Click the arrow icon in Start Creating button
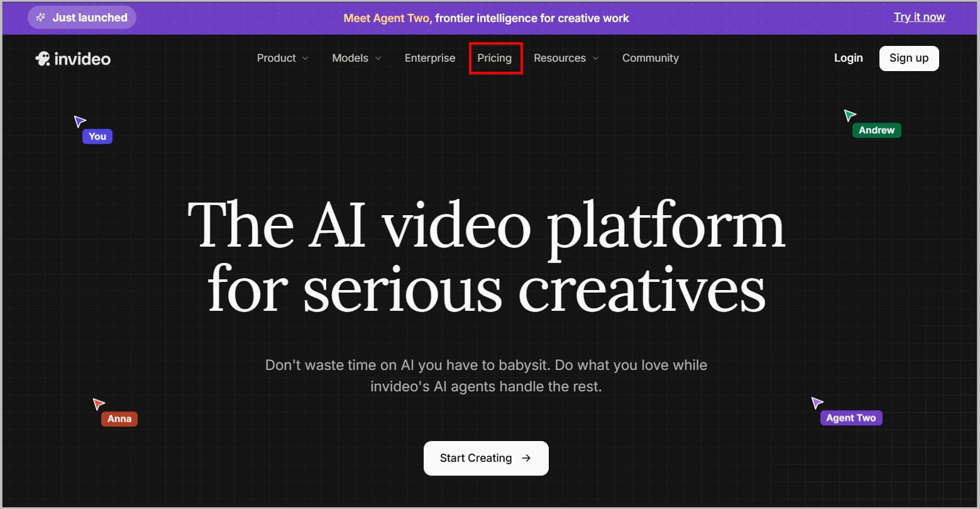The image size is (980, 509). point(526,458)
